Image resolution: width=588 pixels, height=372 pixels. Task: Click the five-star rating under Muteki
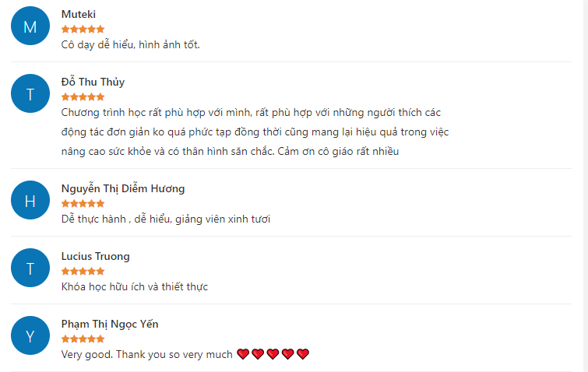[83, 30]
